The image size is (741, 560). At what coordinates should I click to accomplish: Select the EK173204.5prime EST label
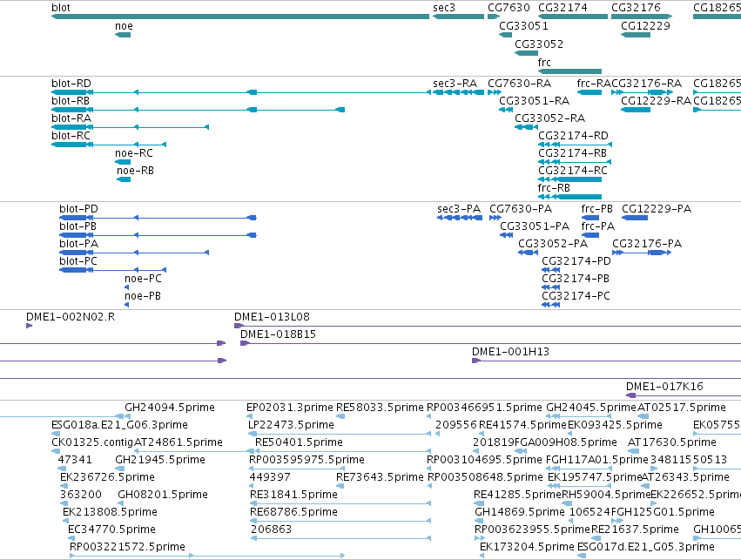[x=528, y=547]
